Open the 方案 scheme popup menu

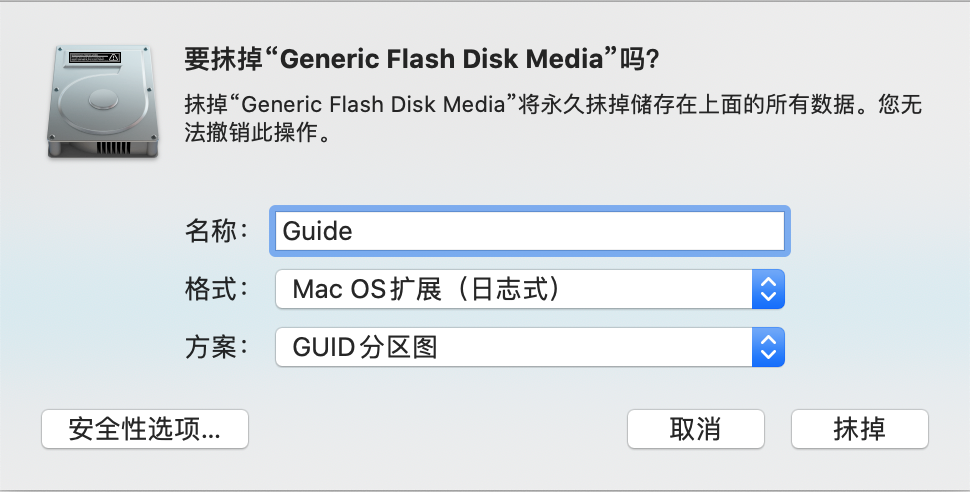[x=530, y=347]
